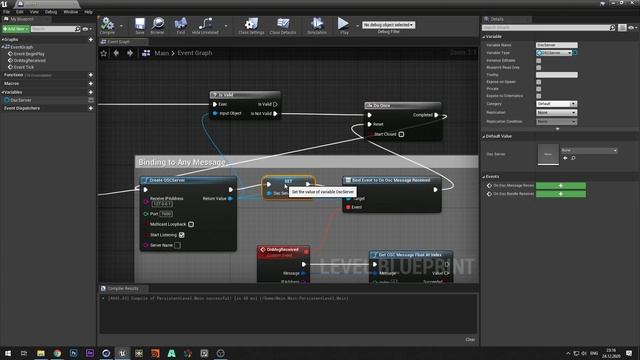Open Browse in the toolbar
This screenshot has width=640, height=360.
pos(158,24)
